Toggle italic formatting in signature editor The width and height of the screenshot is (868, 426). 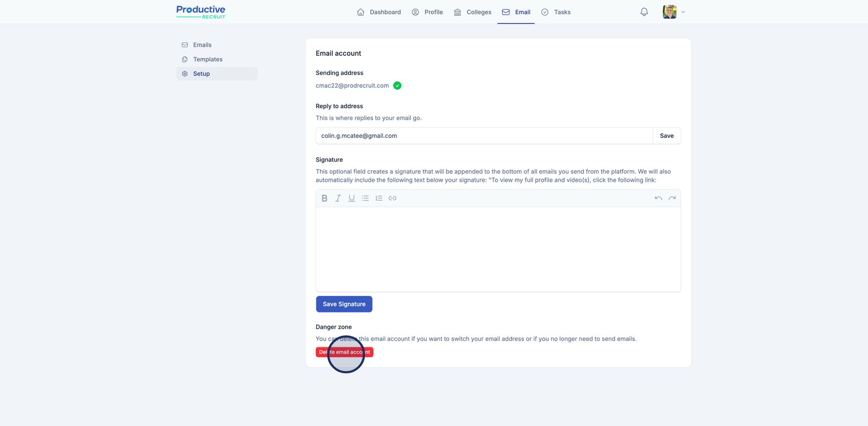pos(338,198)
